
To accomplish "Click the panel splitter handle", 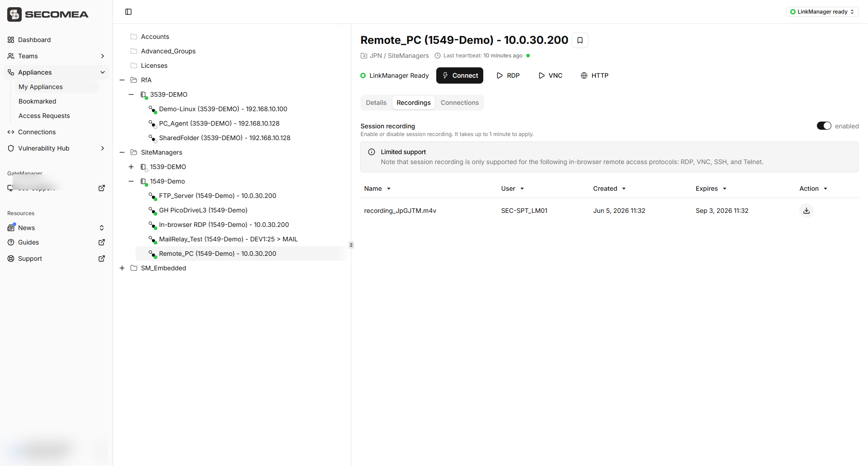I will point(351,245).
